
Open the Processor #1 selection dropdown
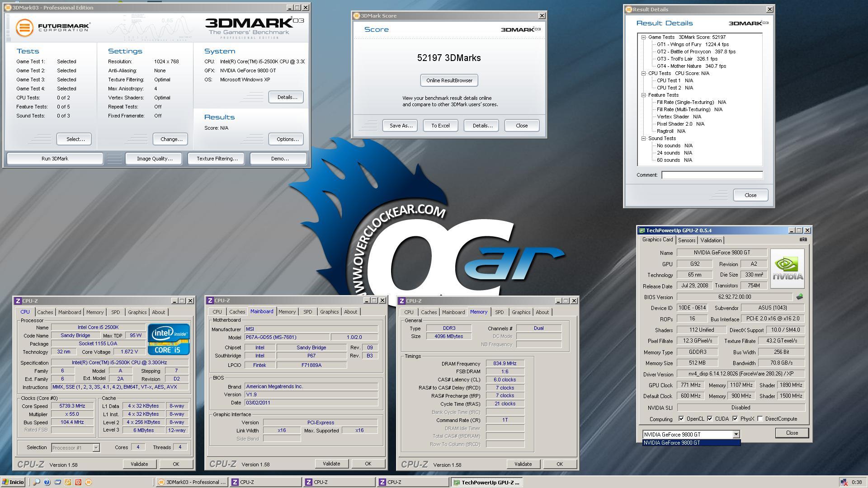coord(75,448)
